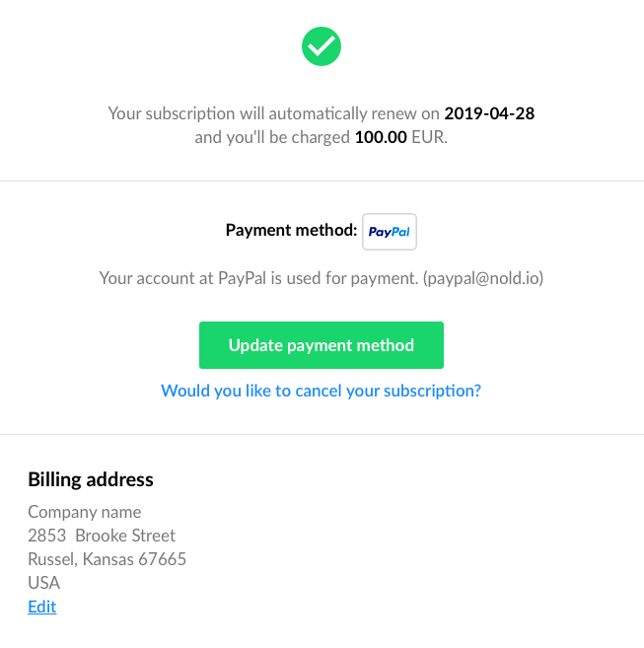644x648 pixels.
Task: Click the paypal@nold.io email address
Action: (483, 278)
